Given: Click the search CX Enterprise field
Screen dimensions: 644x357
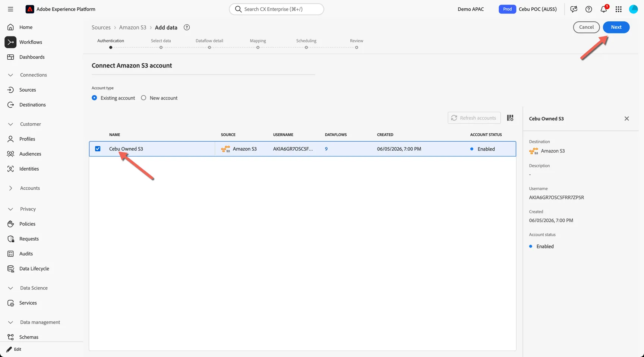Looking at the screenshot, I should tap(277, 9).
